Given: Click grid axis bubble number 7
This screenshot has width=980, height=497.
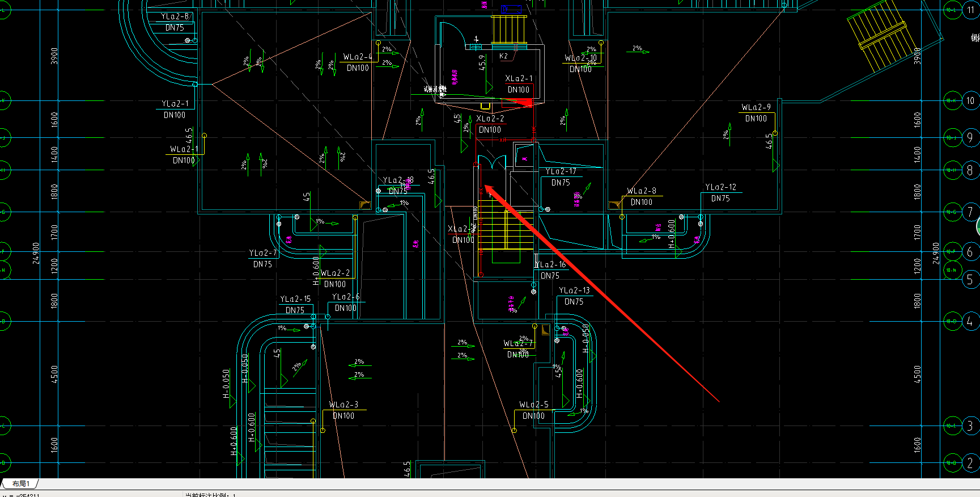Looking at the screenshot, I should click(x=970, y=212).
